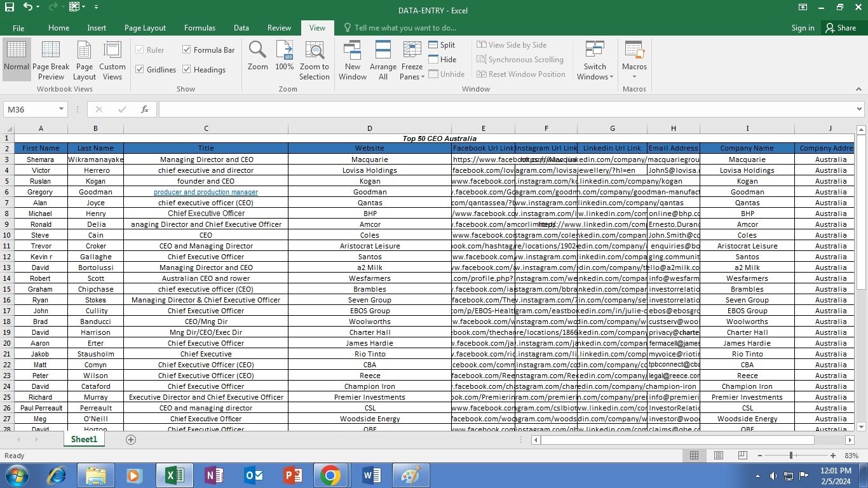The image size is (868, 488).
Task: Click the zoom out minus button
Action: (759, 456)
